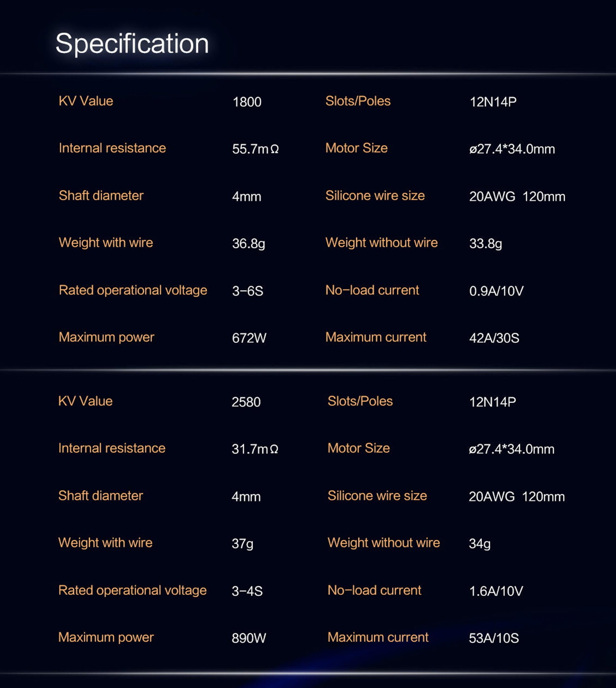Viewport: 616px width, 688px height.
Task: Select the 53A/10S maximum current value
Action: pyautogui.click(x=494, y=638)
